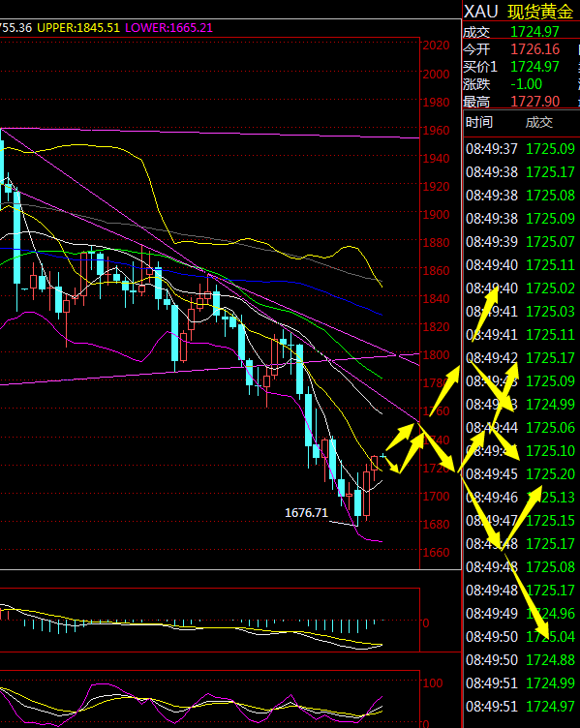Click the 2000 price axis label
The height and width of the screenshot is (728, 580).
coord(436,74)
